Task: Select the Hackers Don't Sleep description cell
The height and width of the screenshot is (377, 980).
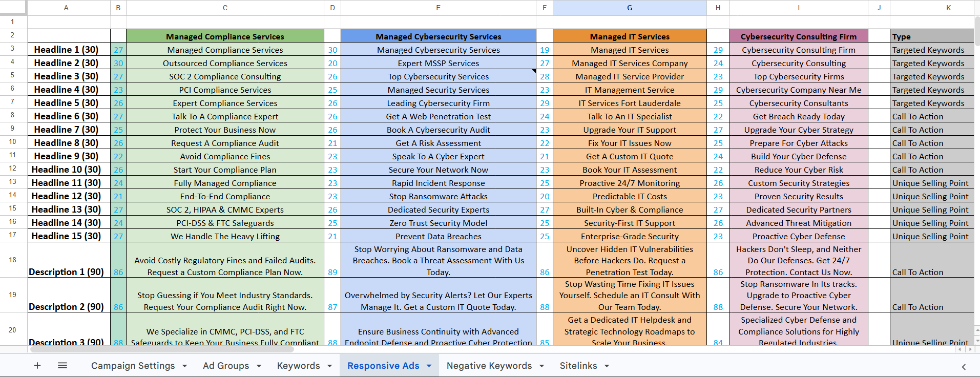Action: tap(799, 260)
